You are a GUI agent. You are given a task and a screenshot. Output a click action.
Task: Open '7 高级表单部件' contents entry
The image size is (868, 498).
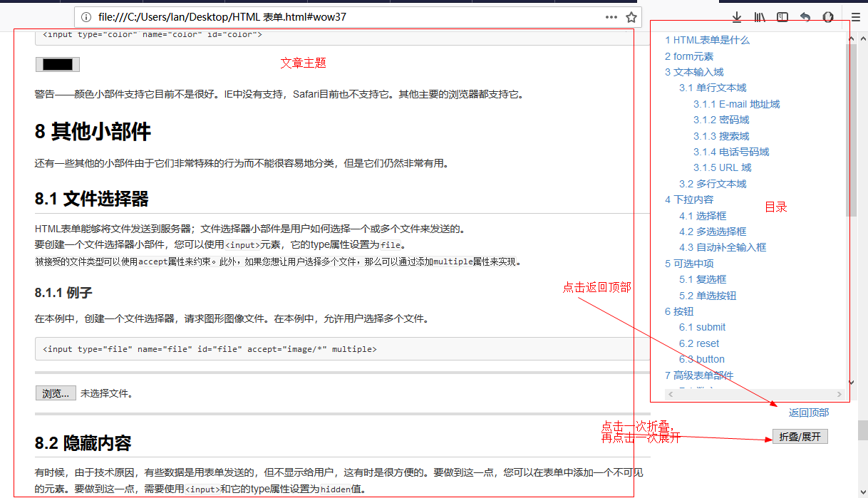point(699,375)
